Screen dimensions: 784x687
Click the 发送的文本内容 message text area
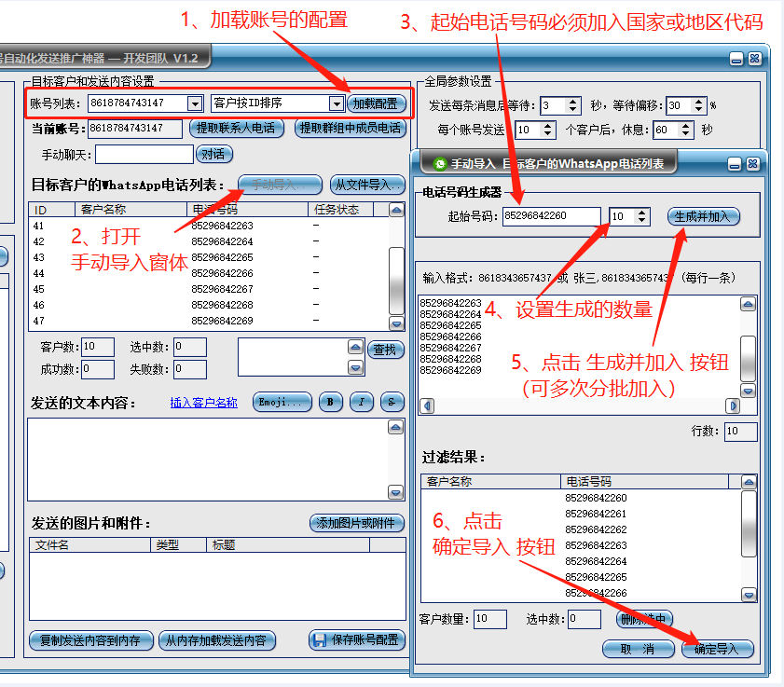tap(208, 460)
